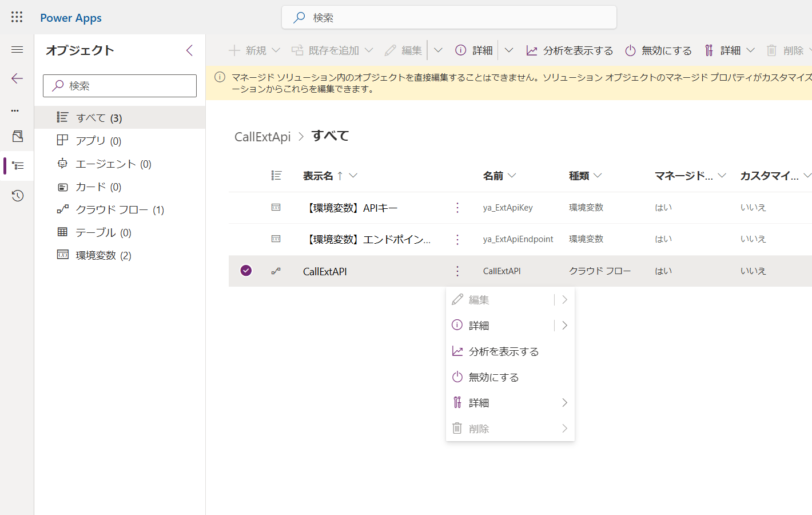This screenshot has width=812, height=515.
Task: Expand the info 詳細 split dropdown in toolbar
Action: 509,50
